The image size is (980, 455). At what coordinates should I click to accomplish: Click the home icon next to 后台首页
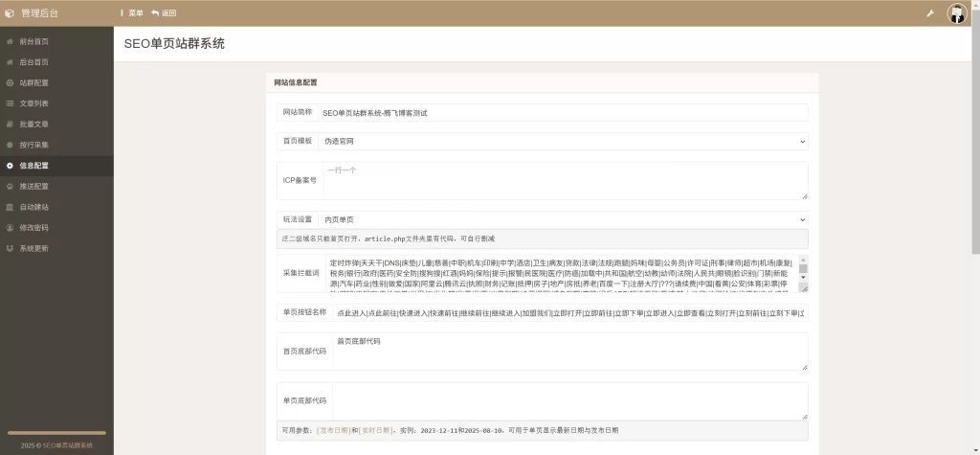tap(10, 62)
